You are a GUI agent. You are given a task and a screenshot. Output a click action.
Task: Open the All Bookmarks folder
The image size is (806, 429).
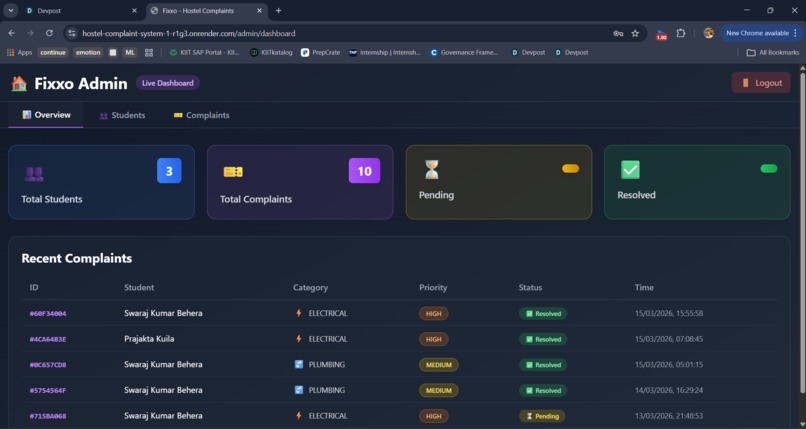pyautogui.click(x=773, y=52)
